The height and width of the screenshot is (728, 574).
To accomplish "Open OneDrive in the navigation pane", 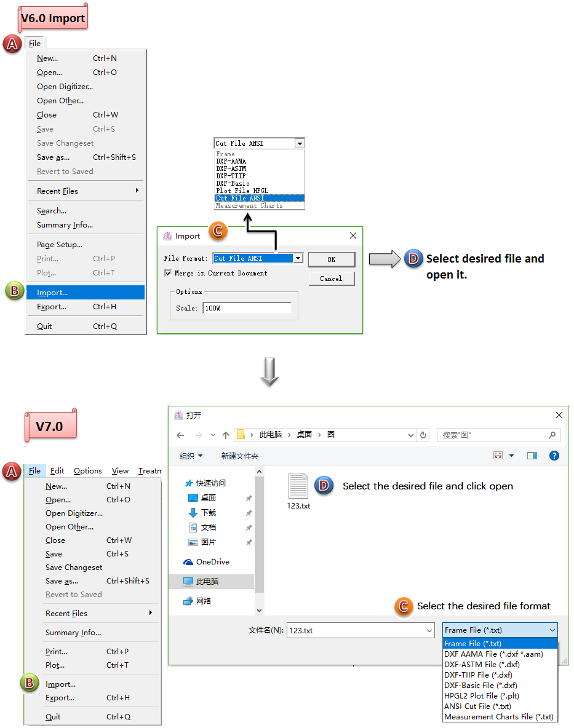I will pos(212,562).
